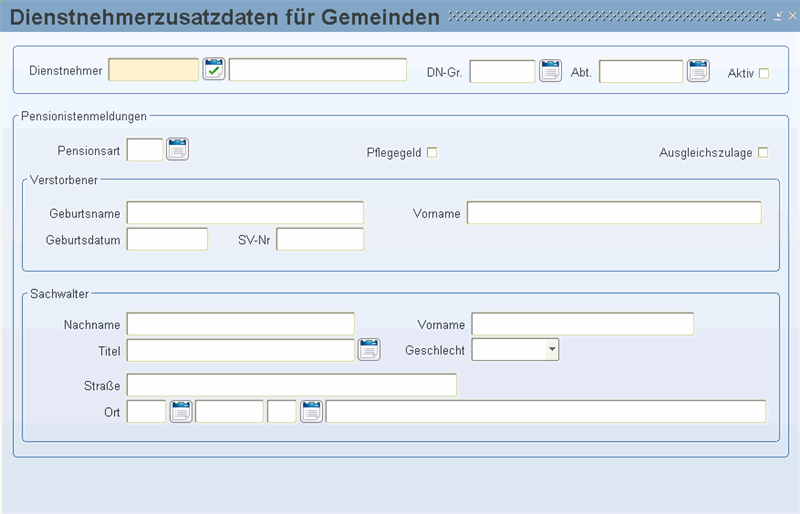
Task: Open second Ort lookup icon before long field
Action: (312, 411)
